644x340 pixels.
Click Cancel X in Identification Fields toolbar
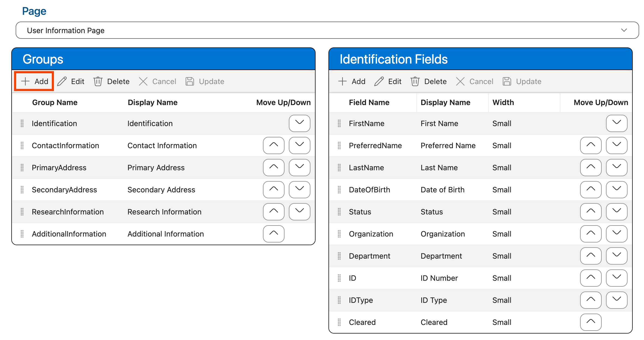(x=460, y=81)
